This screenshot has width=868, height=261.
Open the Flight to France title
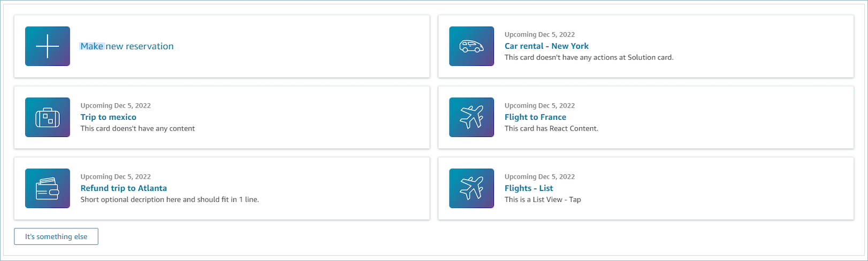[x=535, y=117]
